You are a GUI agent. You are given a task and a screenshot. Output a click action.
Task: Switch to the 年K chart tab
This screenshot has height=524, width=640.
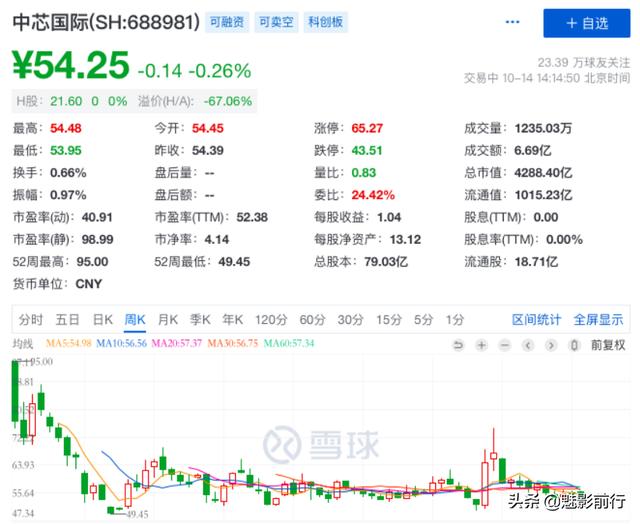pos(233,320)
